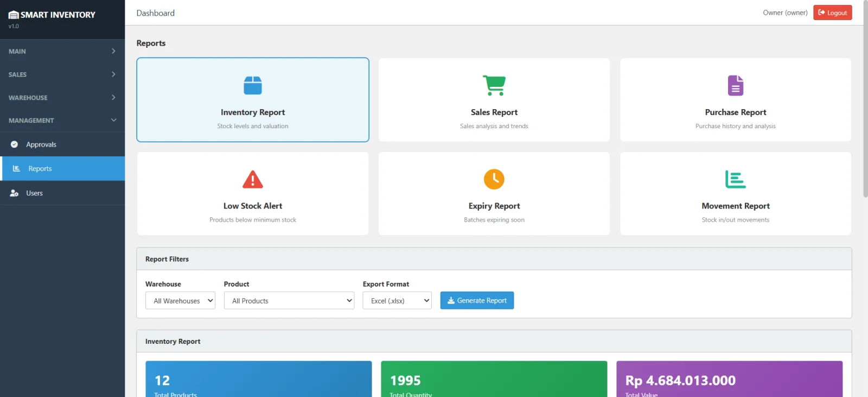868x397 pixels.
Task: Click the Smart Inventory logo icon
Action: pyautogui.click(x=14, y=15)
